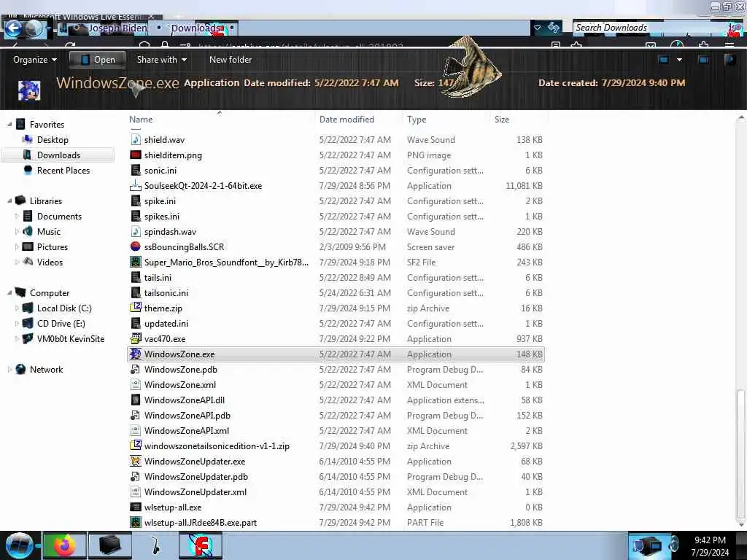Select the SoulseekQt installer icon
The height and width of the screenshot is (560, 747).
click(136, 186)
